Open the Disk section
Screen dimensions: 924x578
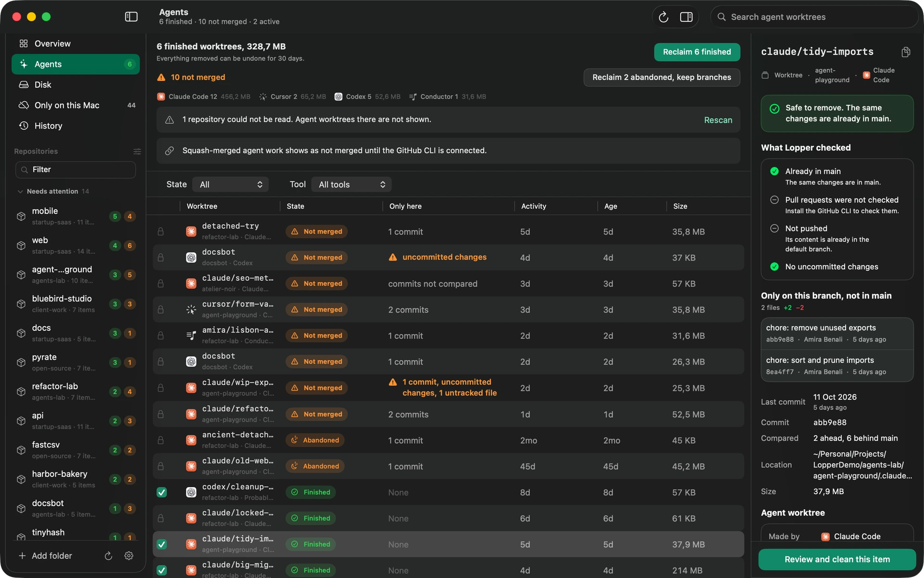(x=76, y=85)
